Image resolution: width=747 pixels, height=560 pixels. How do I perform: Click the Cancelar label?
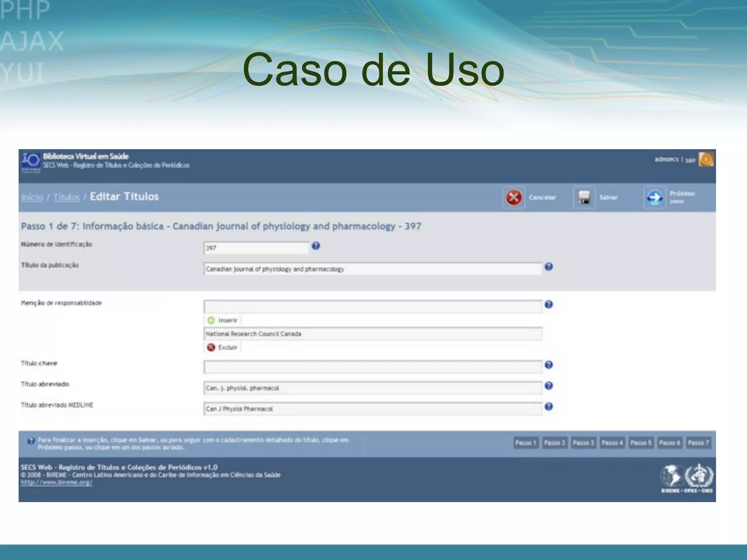coord(542,198)
